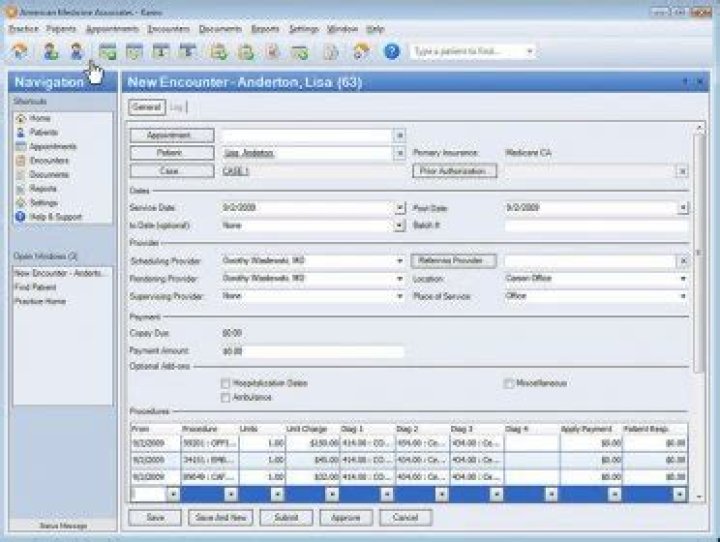Click the payment card icon with green arrow
The width and height of the screenshot is (720, 542).
click(x=299, y=51)
